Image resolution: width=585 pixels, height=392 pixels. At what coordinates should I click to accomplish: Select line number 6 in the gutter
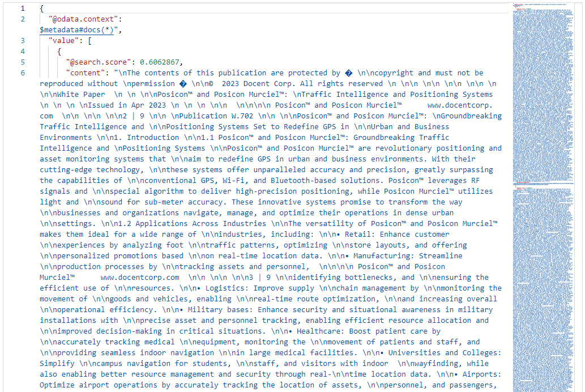coord(23,73)
